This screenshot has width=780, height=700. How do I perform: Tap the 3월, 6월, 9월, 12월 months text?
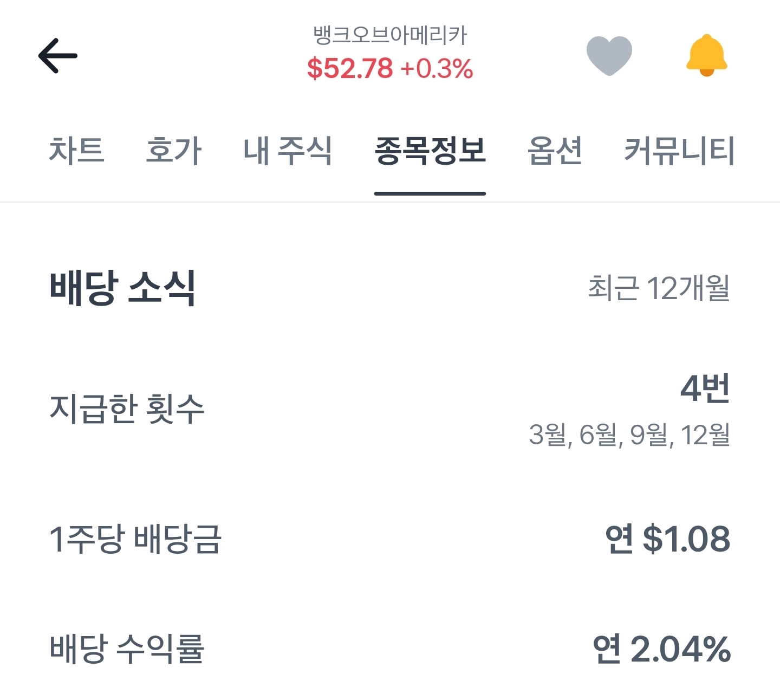[629, 435]
